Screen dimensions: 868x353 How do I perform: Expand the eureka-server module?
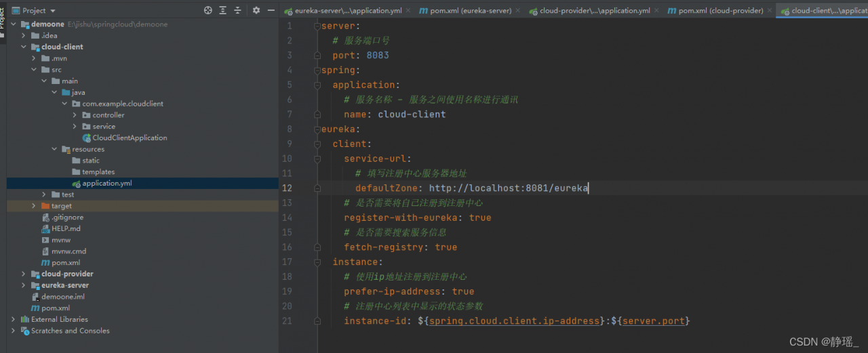(x=24, y=285)
